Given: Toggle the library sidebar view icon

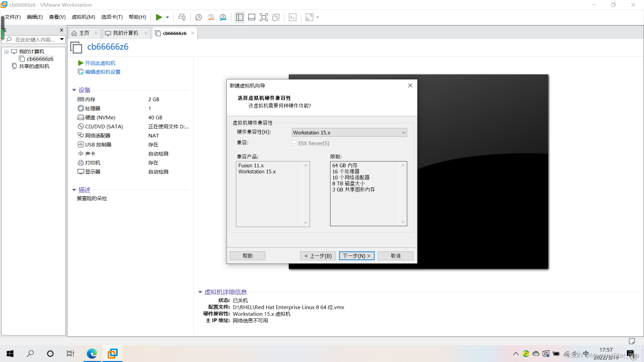Looking at the screenshot, I should 239,18.
